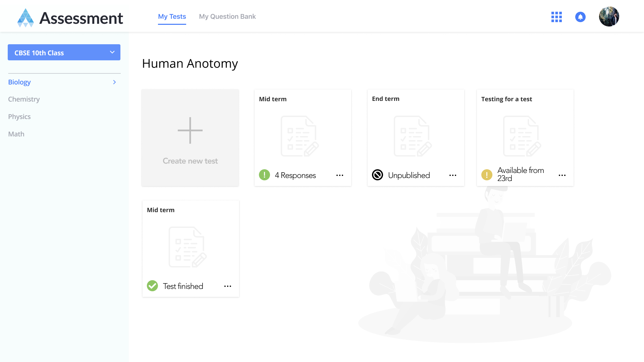Click the Unpublished status icon

pos(377,175)
